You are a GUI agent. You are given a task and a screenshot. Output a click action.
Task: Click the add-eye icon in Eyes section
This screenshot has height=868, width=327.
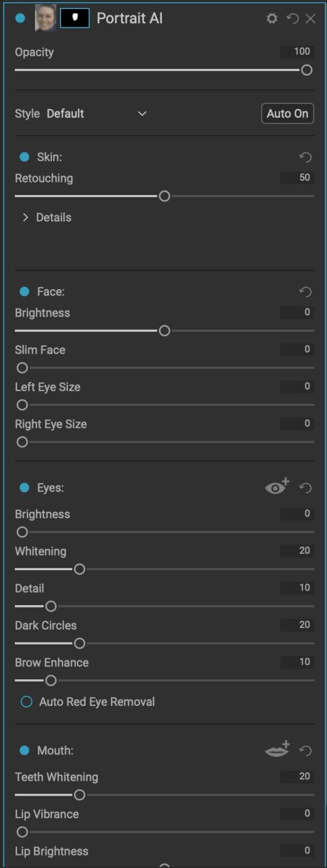[x=276, y=487]
